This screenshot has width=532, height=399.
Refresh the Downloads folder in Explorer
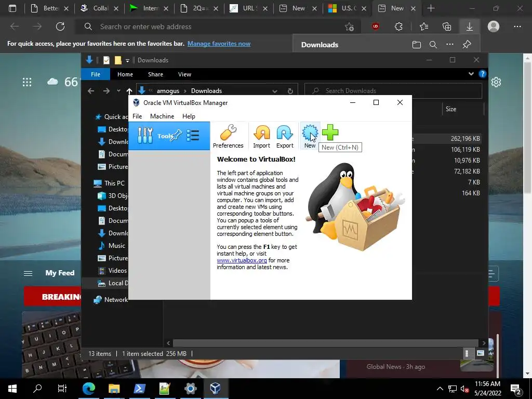click(290, 91)
